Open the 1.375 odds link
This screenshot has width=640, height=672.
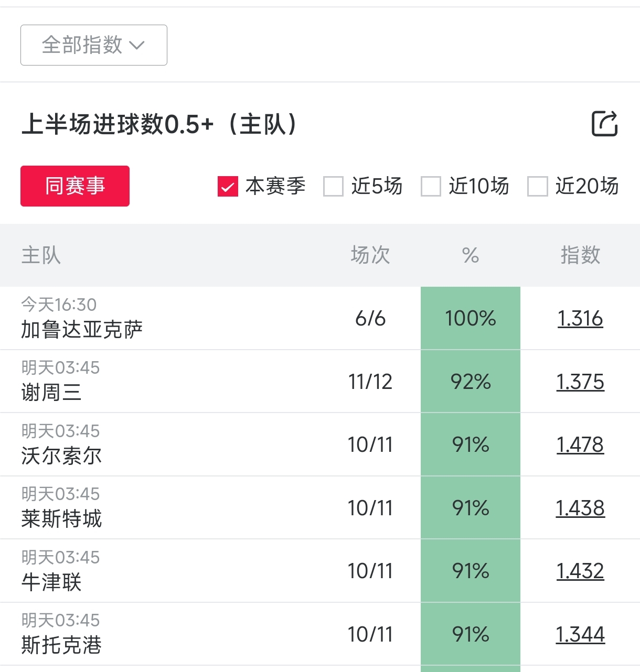pyautogui.click(x=580, y=382)
